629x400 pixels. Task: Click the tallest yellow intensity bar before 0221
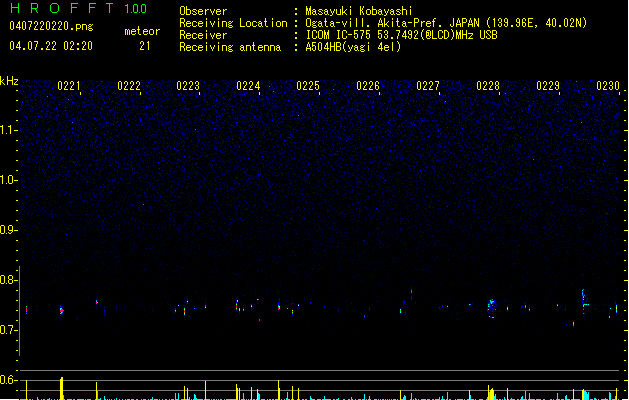(61, 388)
